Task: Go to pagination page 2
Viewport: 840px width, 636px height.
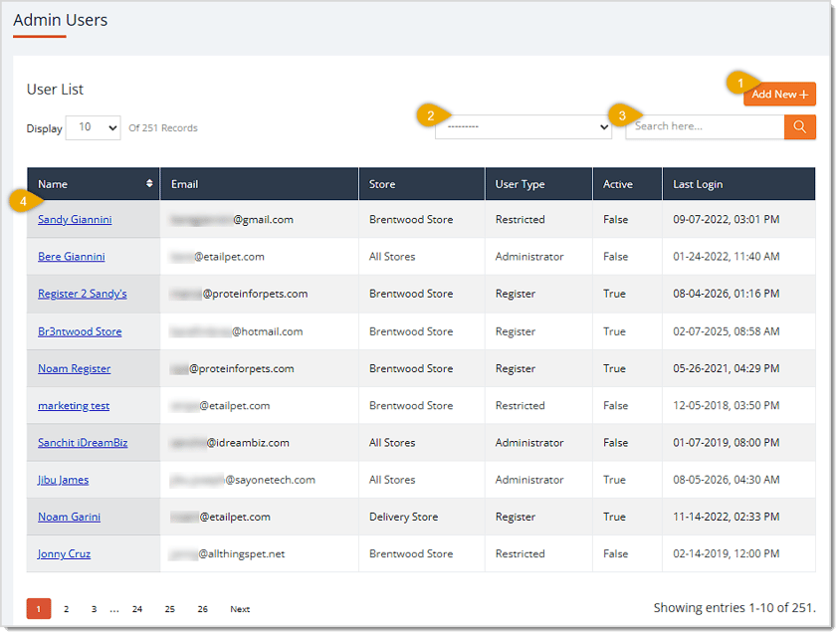Action: (x=67, y=609)
